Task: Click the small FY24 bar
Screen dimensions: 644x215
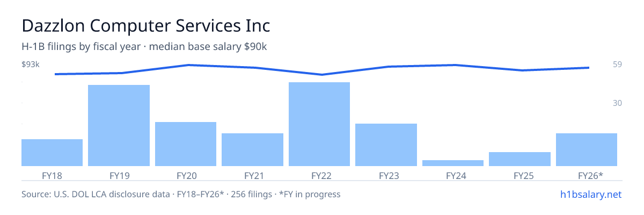Action: point(453,163)
